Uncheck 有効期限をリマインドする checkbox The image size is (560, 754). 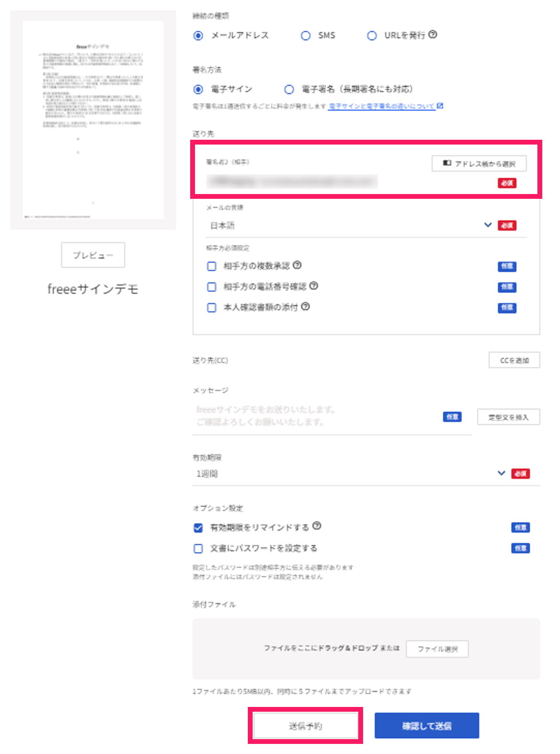click(x=198, y=528)
